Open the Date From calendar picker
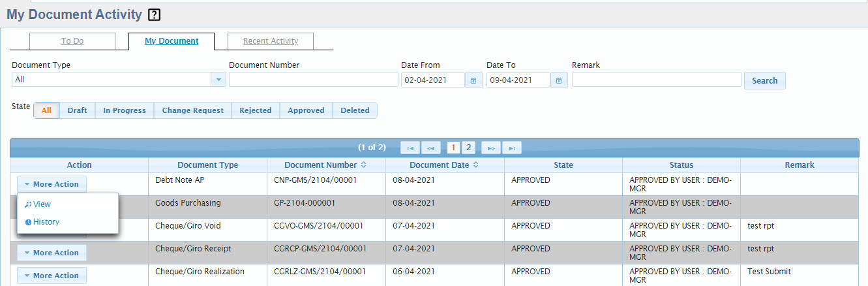The width and height of the screenshot is (868, 286). coord(473,80)
